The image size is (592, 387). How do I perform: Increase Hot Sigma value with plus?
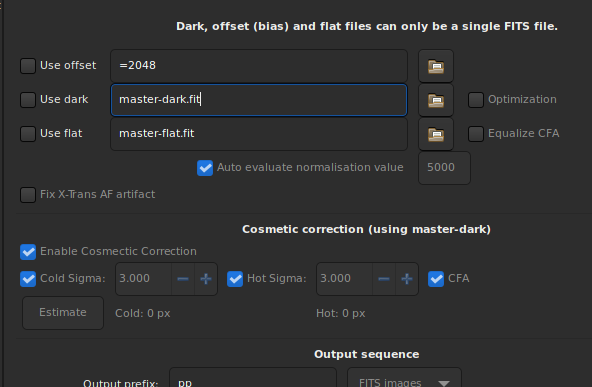point(407,279)
